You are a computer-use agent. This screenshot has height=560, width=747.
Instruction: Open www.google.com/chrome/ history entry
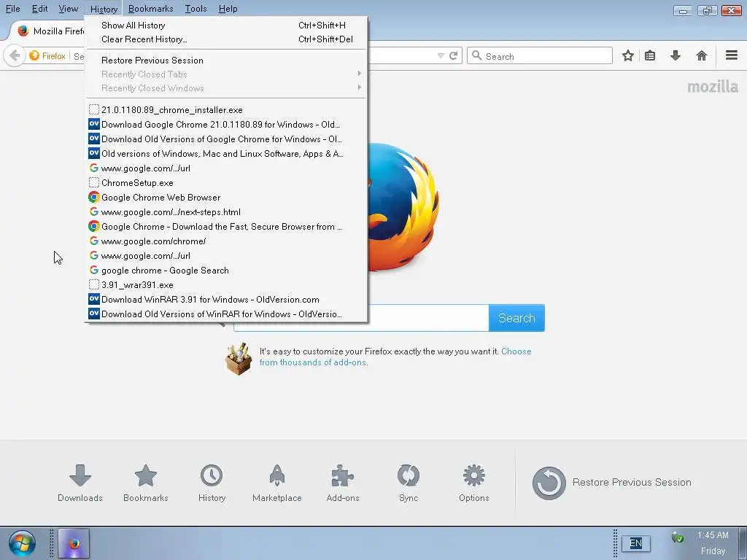tap(226, 241)
